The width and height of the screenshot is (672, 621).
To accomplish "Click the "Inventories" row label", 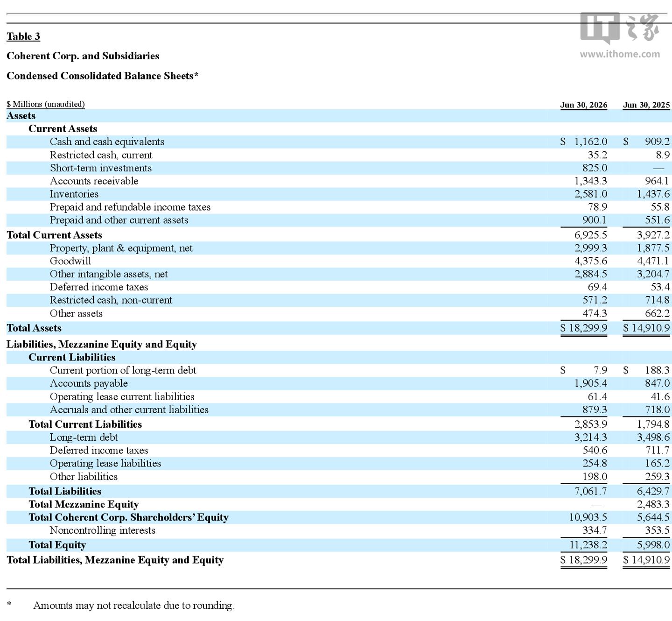I will click(x=74, y=194).
